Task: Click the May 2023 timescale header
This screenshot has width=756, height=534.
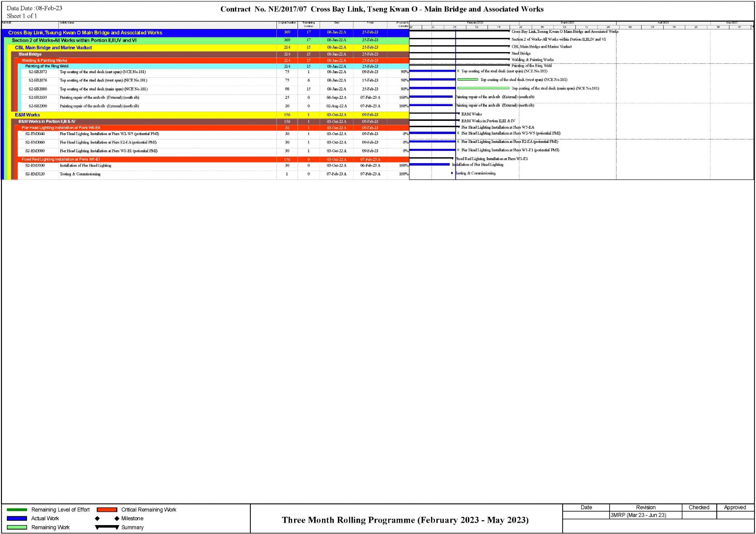Action: coord(731,23)
